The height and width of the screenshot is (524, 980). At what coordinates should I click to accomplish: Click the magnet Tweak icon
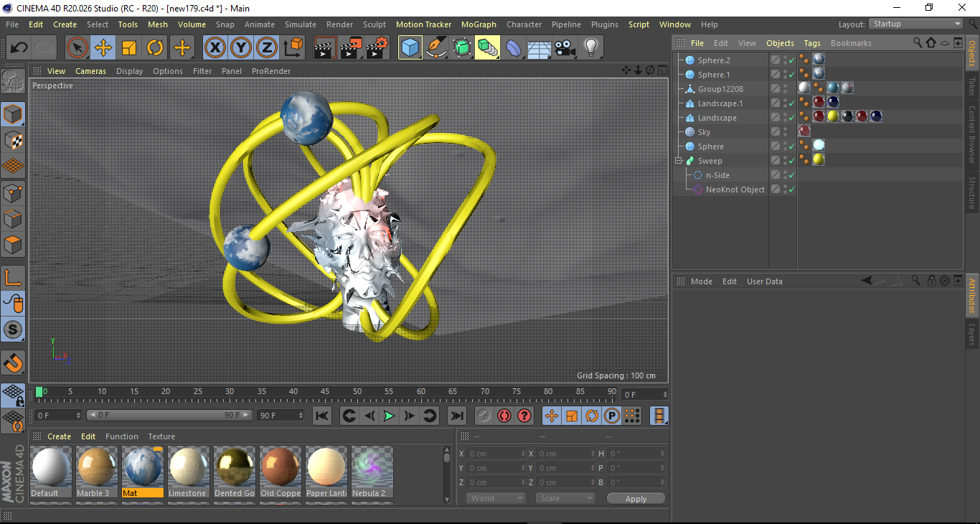point(13,363)
